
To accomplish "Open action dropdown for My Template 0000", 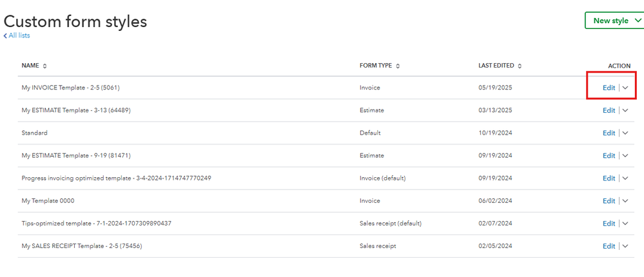I will (625, 201).
